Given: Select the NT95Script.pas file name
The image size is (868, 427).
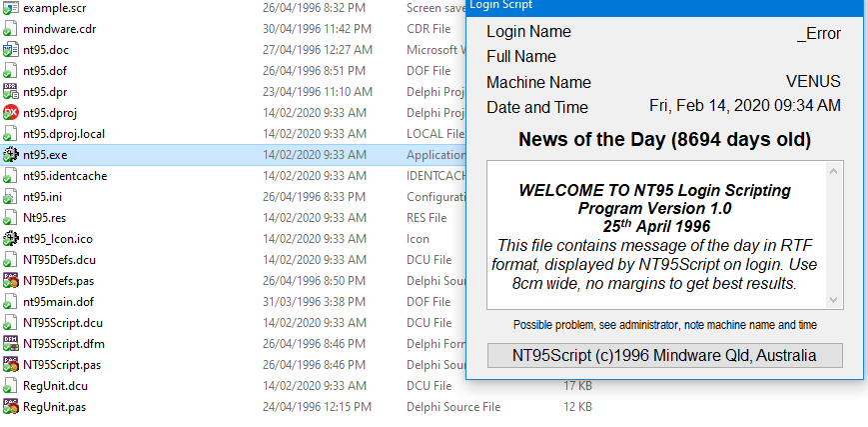Looking at the screenshot, I should coord(62,365).
